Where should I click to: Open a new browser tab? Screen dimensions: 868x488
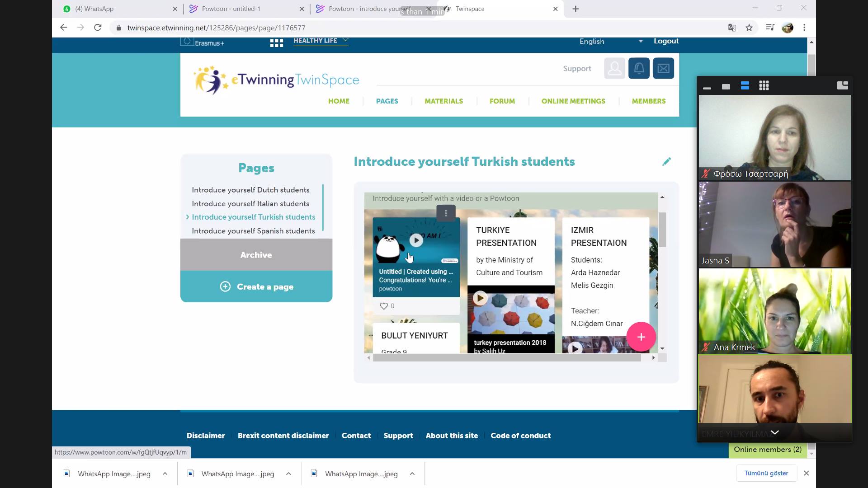click(576, 9)
